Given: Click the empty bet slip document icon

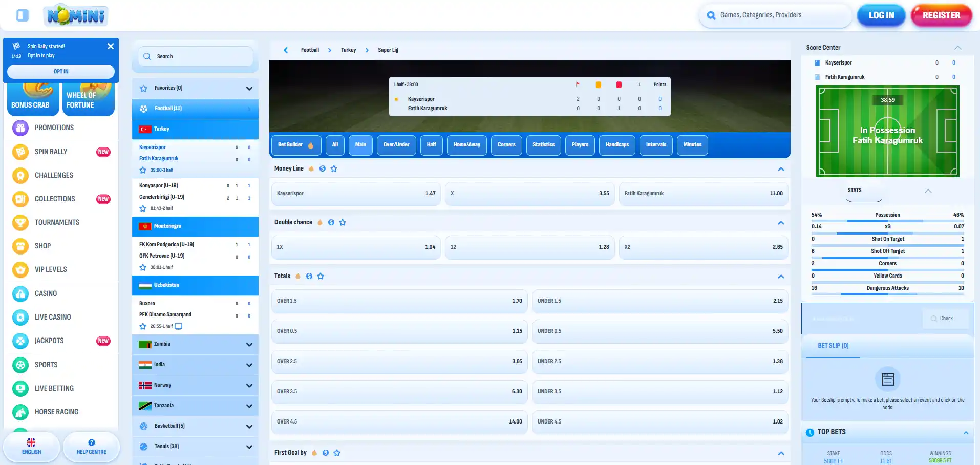Looking at the screenshot, I should [x=888, y=379].
